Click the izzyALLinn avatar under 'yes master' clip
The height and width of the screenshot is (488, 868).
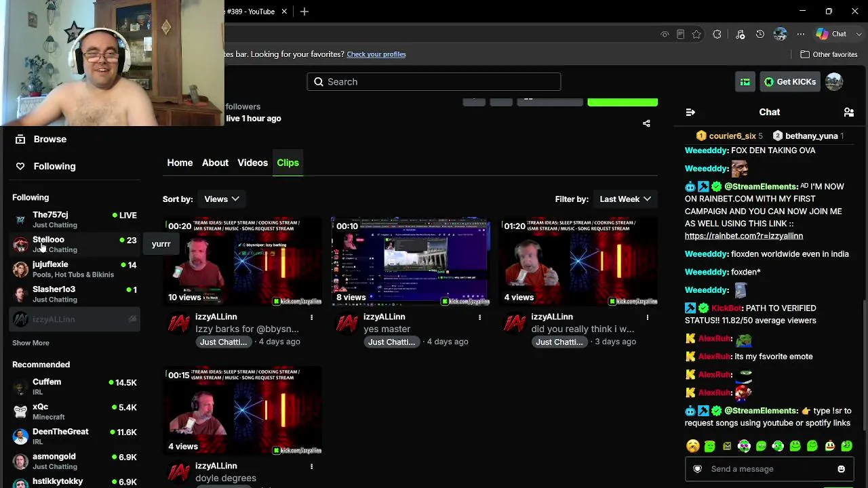[x=347, y=324]
